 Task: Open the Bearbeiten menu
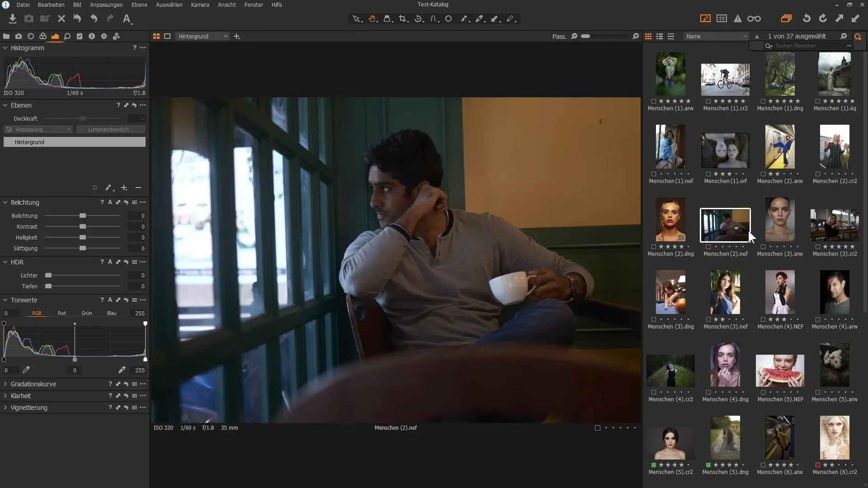(x=51, y=5)
